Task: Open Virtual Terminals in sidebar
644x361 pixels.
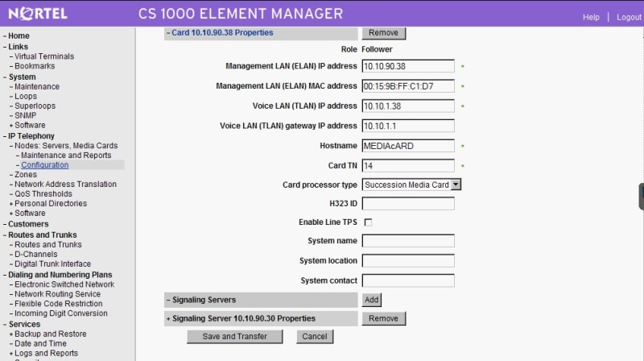Action: point(44,56)
